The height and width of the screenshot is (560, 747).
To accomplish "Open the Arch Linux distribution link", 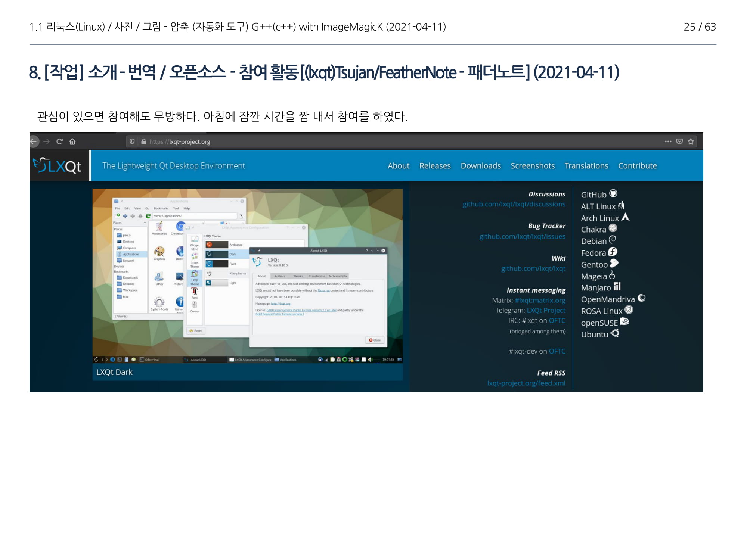I will (x=600, y=218).
